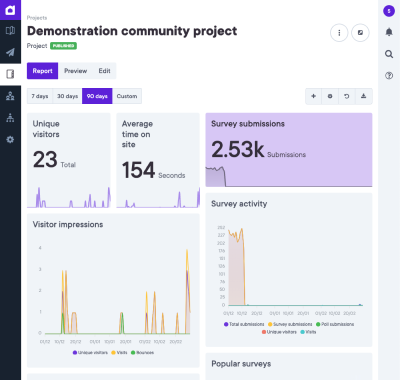Choose the Custom date range
400x380 pixels.
point(127,96)
